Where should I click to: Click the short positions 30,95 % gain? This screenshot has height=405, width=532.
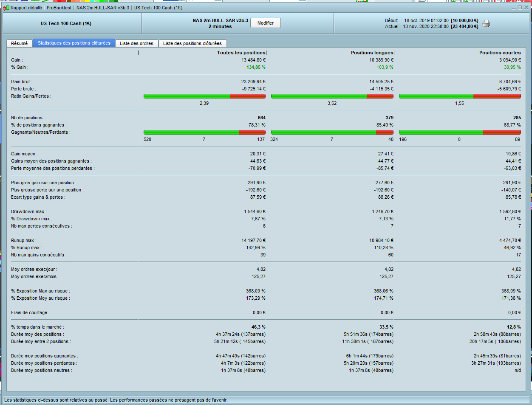point(512,67)
